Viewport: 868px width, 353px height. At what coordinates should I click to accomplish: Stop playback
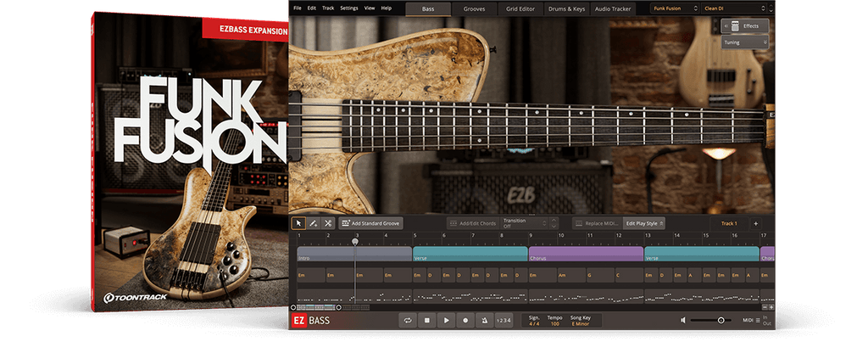point(427,320)
